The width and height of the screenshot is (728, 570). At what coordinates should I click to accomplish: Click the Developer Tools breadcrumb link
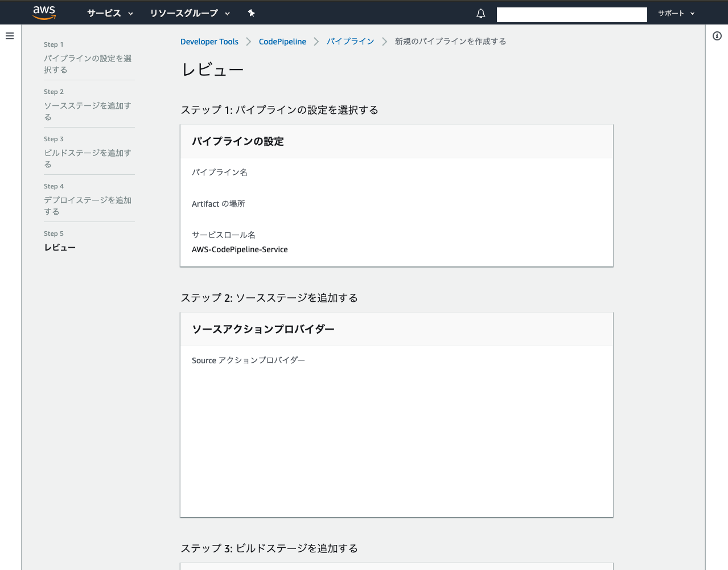pos(209,41)
